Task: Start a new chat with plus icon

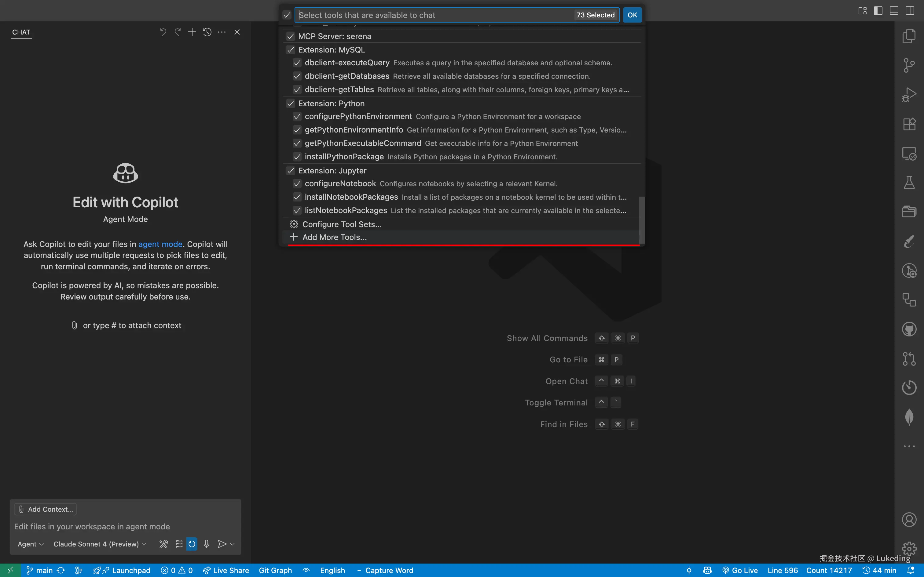Action: [x=192, y=32]
